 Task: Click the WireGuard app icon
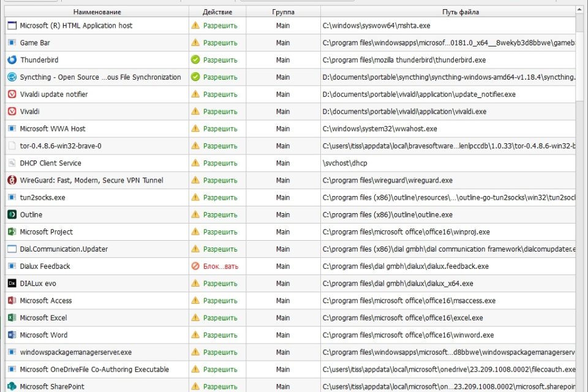12,180
